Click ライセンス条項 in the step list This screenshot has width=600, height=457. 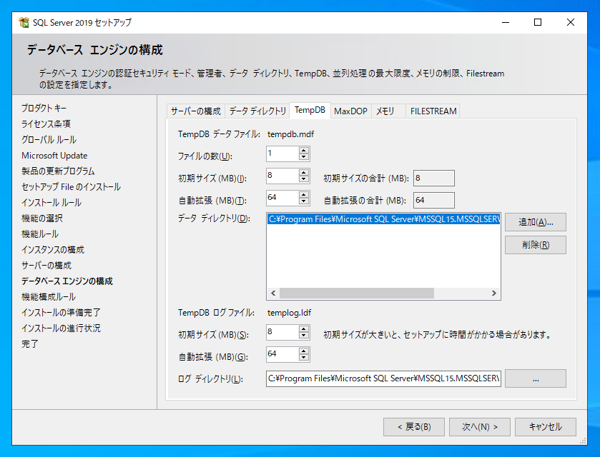point(46,124)
